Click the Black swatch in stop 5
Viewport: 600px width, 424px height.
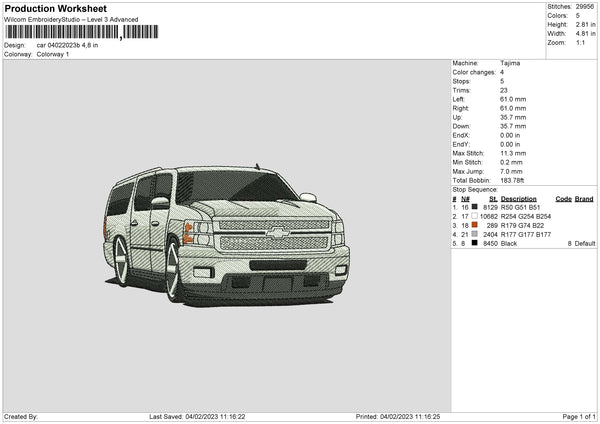(474, 243)
